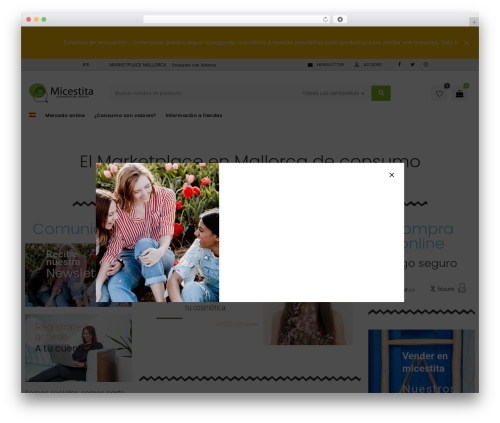Open the wishlist heart icon
The height and width of the screenshot is (423, 500).
[x=439, y=94]
